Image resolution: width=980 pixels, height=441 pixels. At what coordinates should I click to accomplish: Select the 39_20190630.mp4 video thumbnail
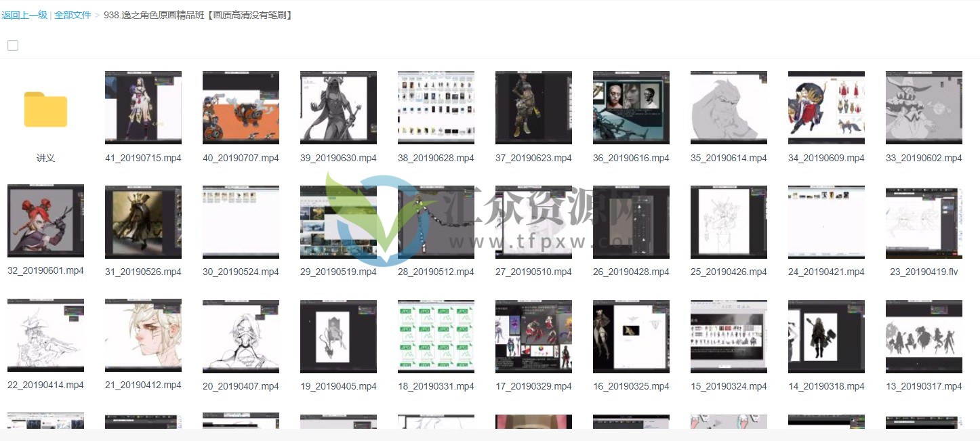[x=338, y=108]
